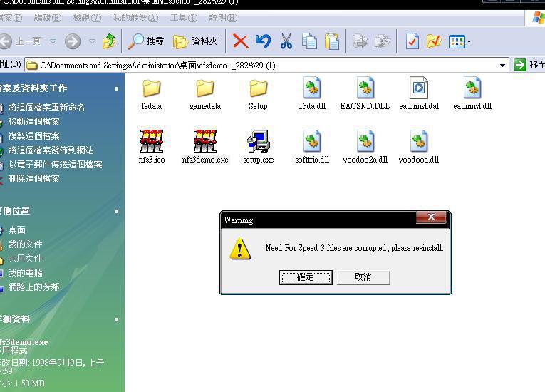This screenshot has width=545, height=392.
Task: Click 複製這個檔案 task link
Action: coord(33,136)
